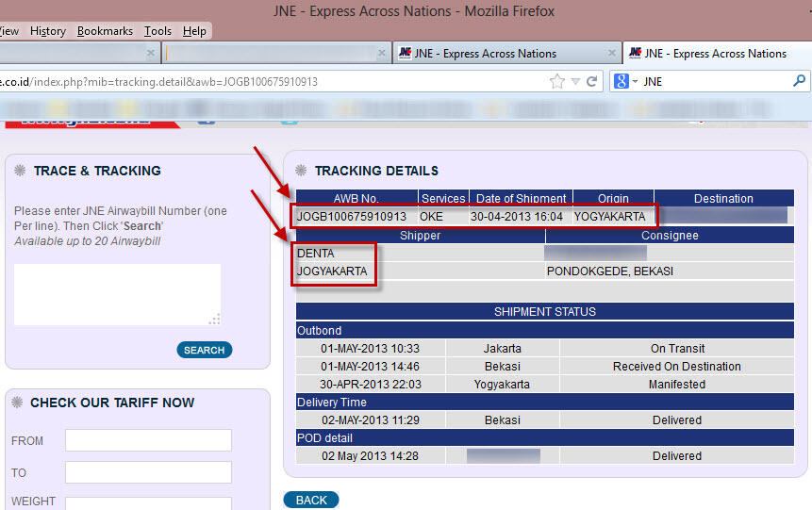Open the URL history dropdown arrow
Image resolution: width=812 pixels, height=510 pixels.
[575, 81]
